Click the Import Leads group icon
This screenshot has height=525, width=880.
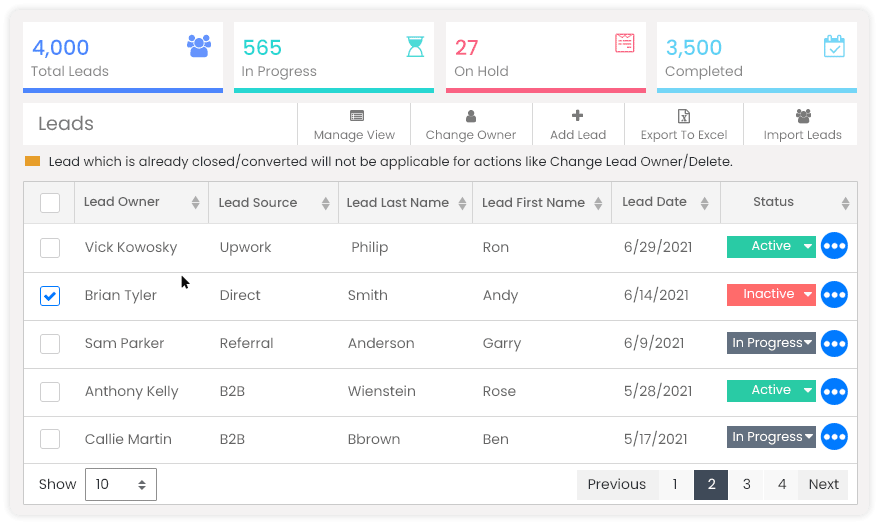point(803,116)
